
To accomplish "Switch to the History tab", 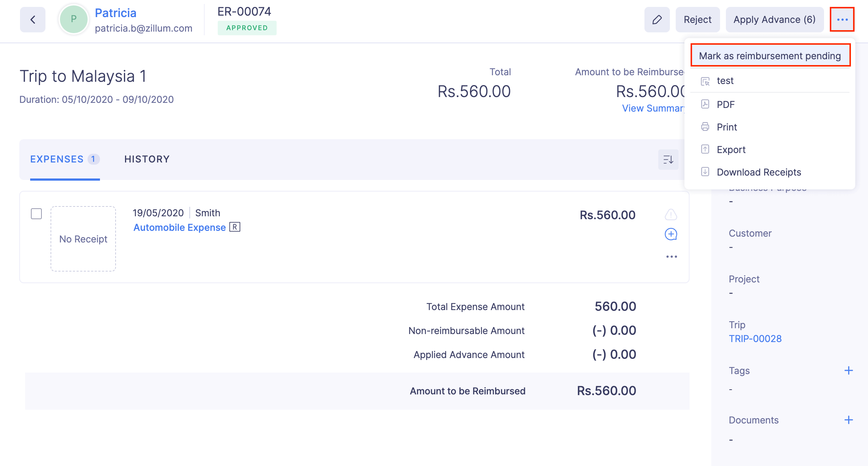I will 147,159.
